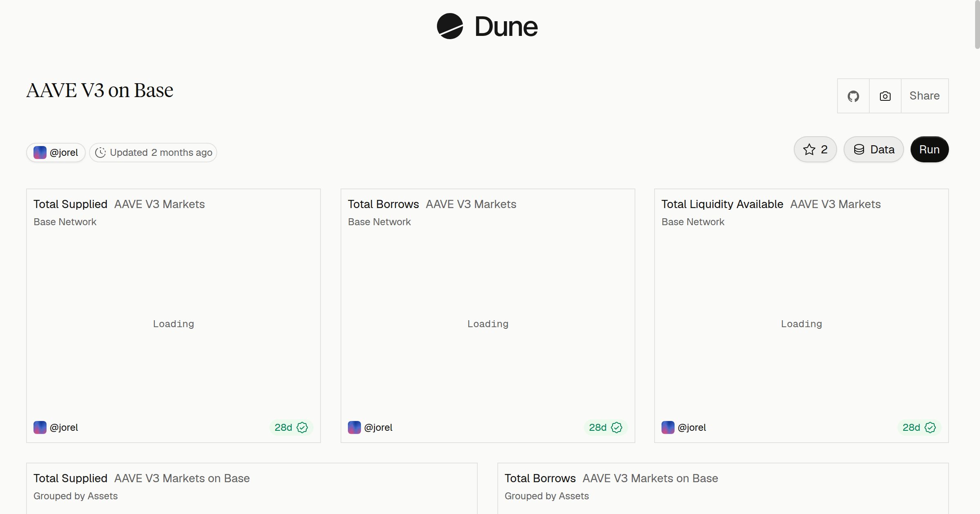This screenshot has height=514, width=980.
Task: Click clock icon beside Updated text
Action: (x=100, y=153)
